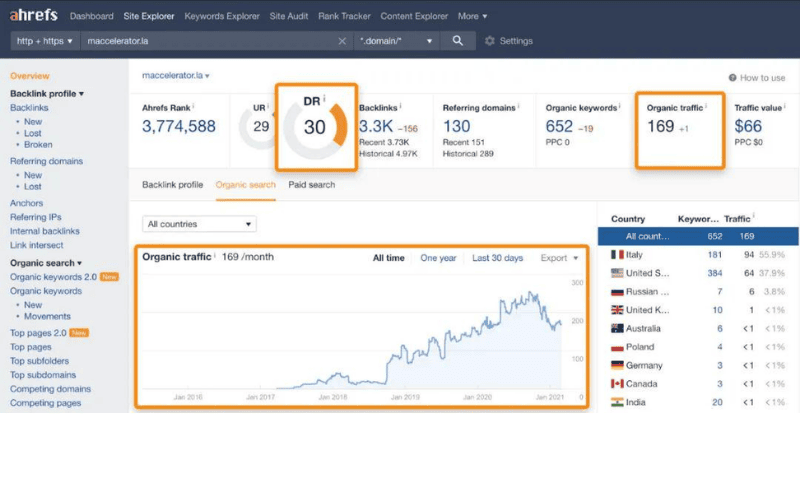
Task: Open Anchors sidebar link
Action: click(x=27, y=203)
